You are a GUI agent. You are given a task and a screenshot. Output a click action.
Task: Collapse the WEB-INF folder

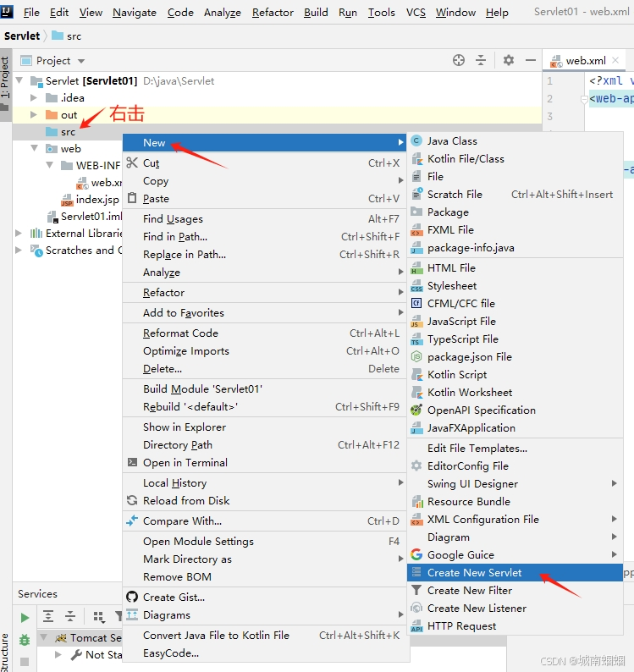click(x=50, y=165)
